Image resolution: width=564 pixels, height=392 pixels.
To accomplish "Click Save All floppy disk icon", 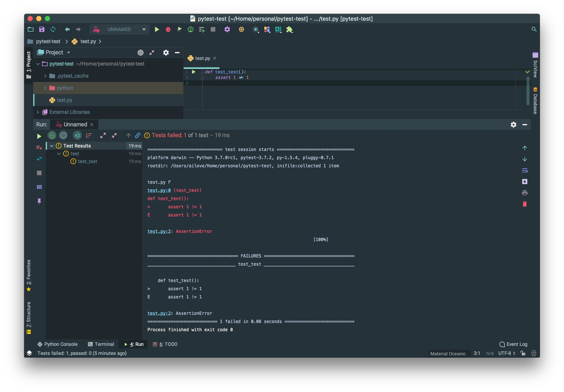I will point(42,30).
